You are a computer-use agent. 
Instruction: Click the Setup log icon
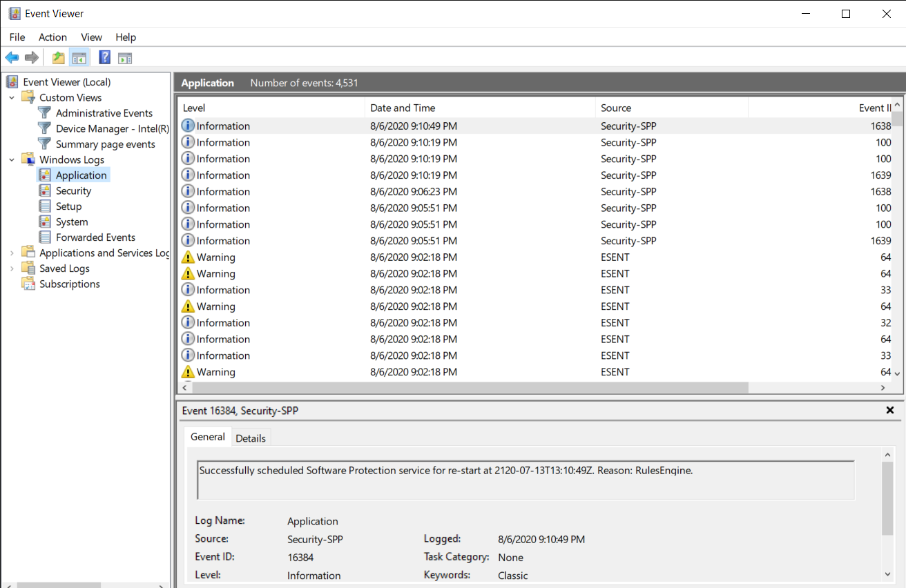(x=45, y=206)
